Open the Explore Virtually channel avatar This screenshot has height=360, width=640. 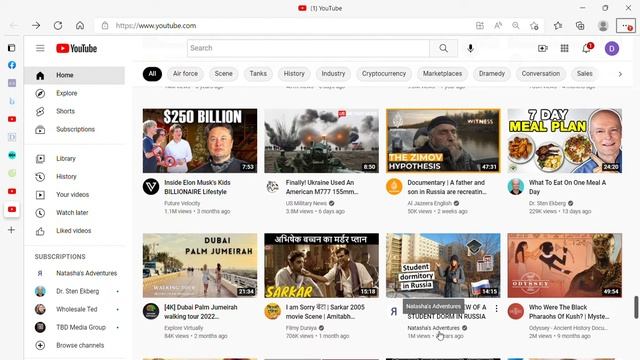[x=151, y=311]
